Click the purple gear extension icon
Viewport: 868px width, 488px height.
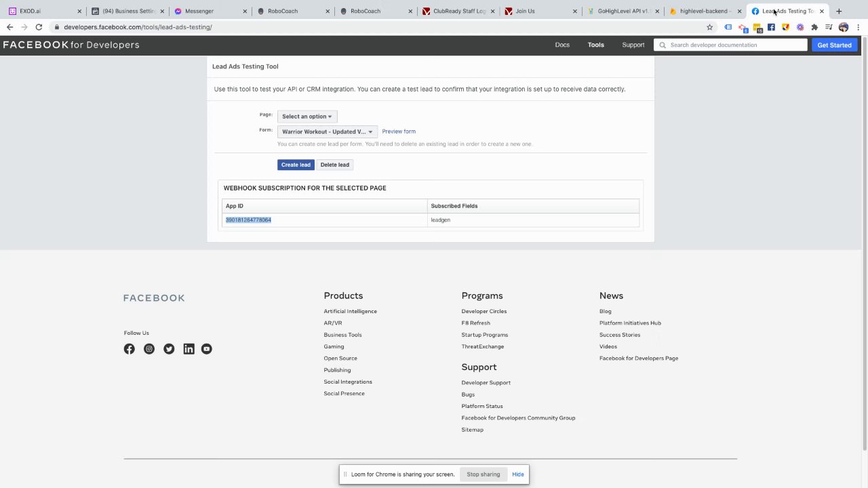[x=800, y=27]
